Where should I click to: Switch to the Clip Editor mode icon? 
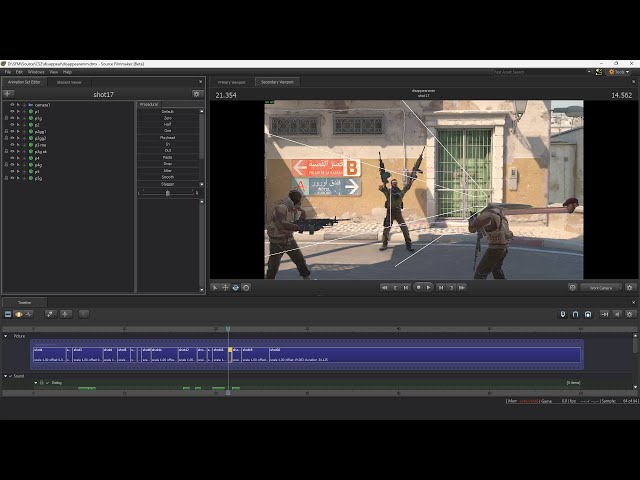tap(8, 314)
